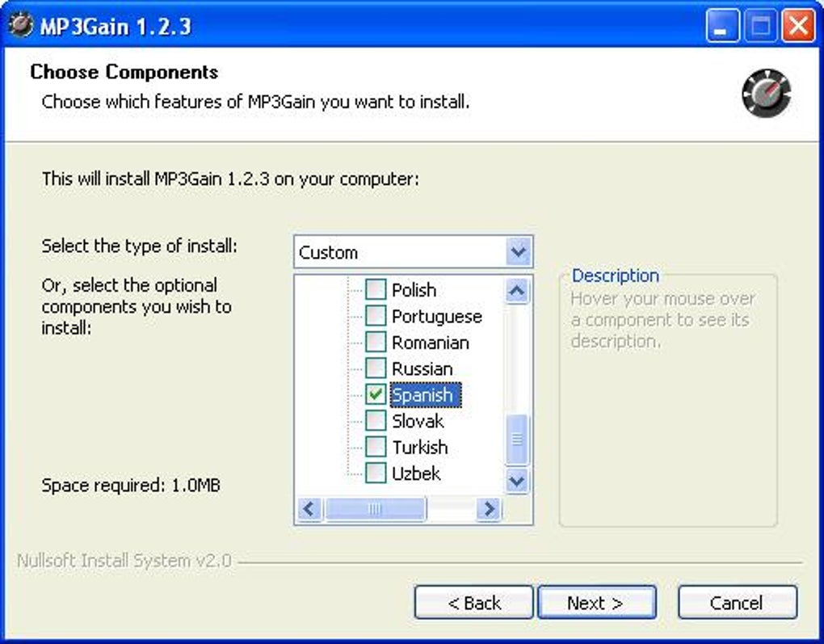Click the 'Choose Components' heading
The image size is (824, 644).
coord(124,71)
